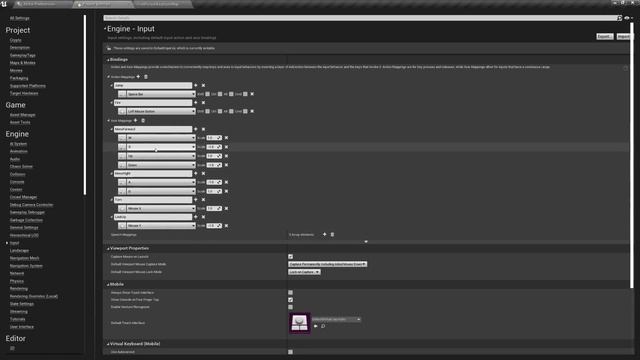This screenshot has width=640, height=360.
Task: Remove the Space Bar key binding
Action: click(252, 94)
